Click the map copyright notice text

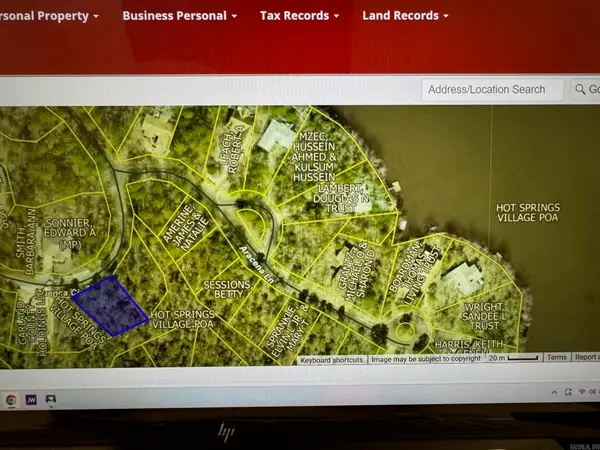[426, 359]
